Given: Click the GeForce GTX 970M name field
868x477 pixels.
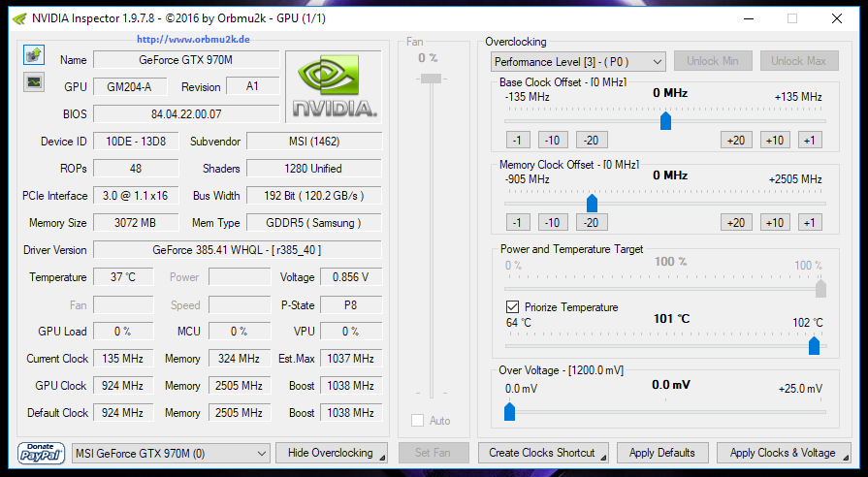Looking at the screenshot, I should click(186, 60).
